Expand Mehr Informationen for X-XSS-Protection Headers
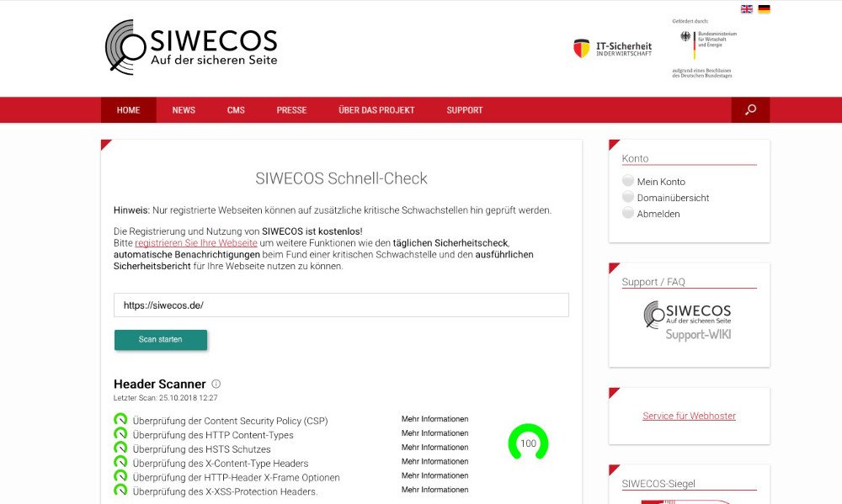842x504 pixels. pos(434,490)
